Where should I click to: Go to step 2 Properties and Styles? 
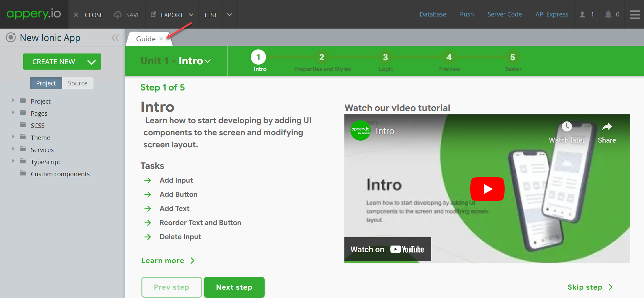(x=322, y=58)
